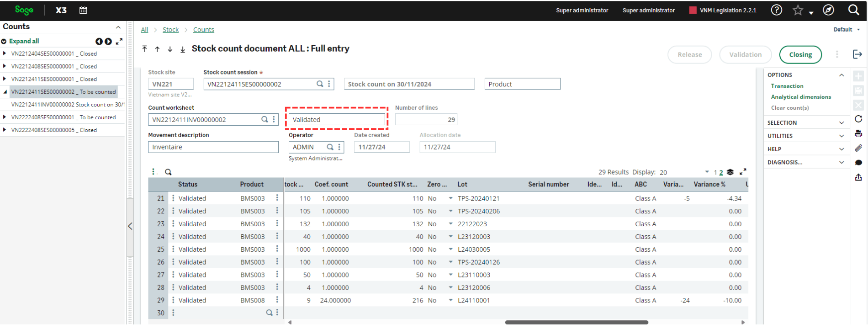This screenshot has width=868, height=329.
Task: Click the print icon in right toolbar
Action: tap(858, 133)
